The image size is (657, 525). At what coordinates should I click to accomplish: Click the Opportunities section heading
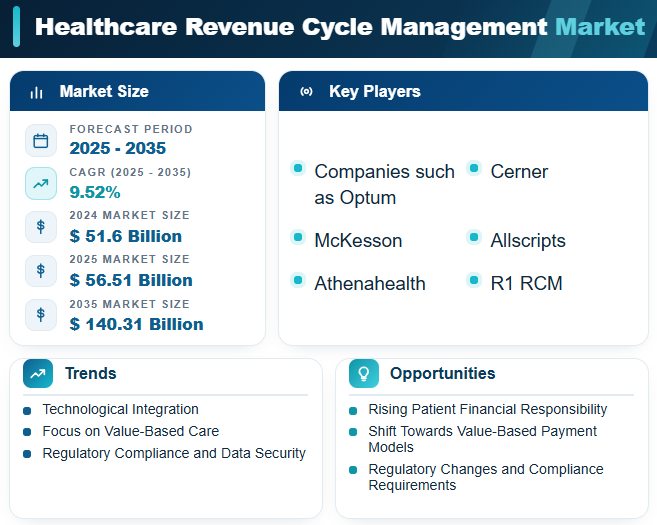442,373
